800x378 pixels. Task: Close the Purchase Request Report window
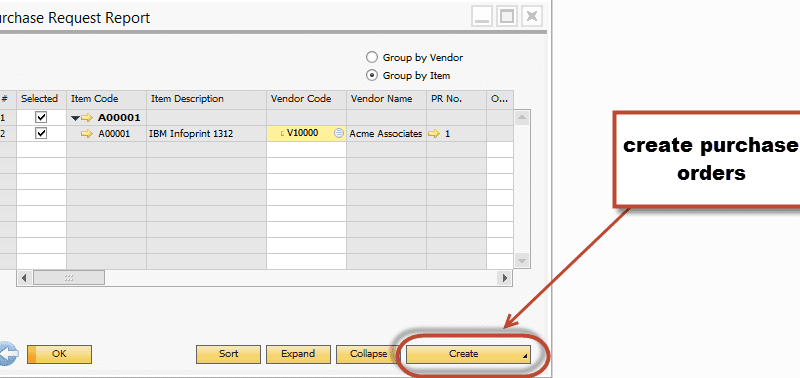531,16
